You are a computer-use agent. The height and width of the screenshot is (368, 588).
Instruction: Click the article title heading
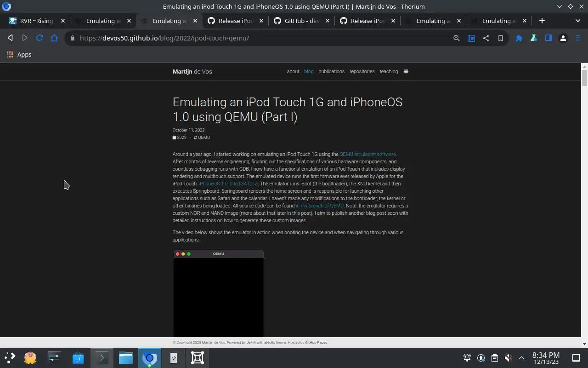click(x=288, y=109)
